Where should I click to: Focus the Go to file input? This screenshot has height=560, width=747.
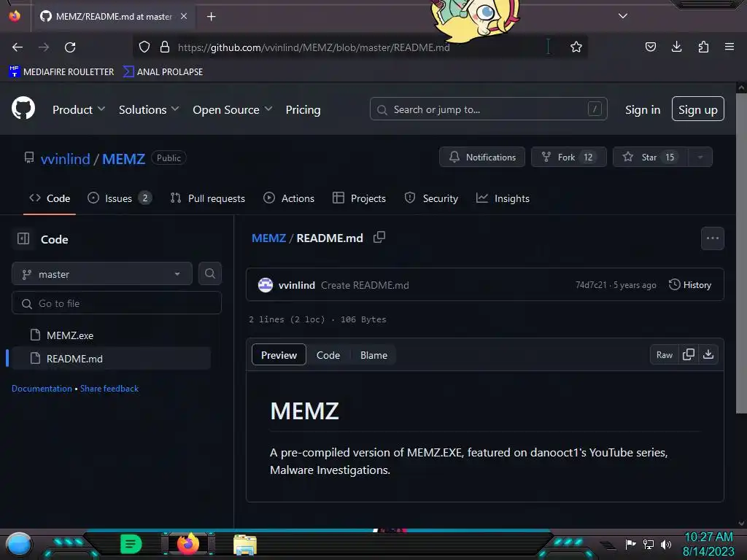(117, 303)
